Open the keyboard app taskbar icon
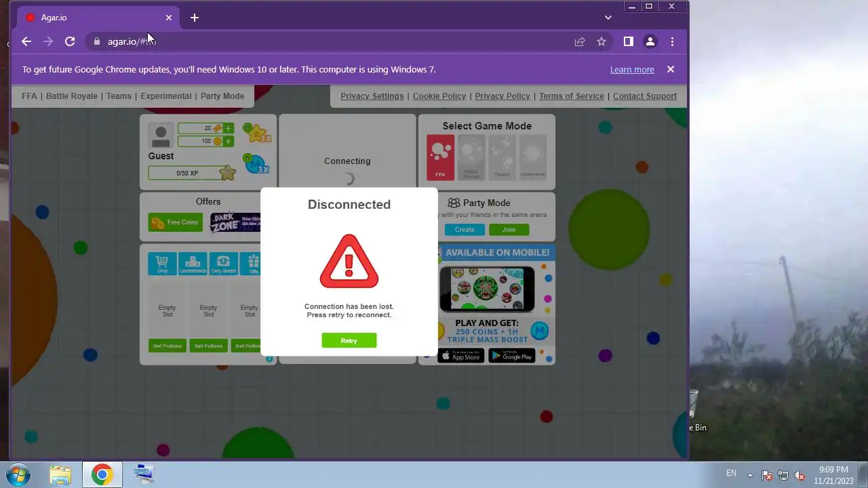 pyautogui.click(x=144, y=474)
